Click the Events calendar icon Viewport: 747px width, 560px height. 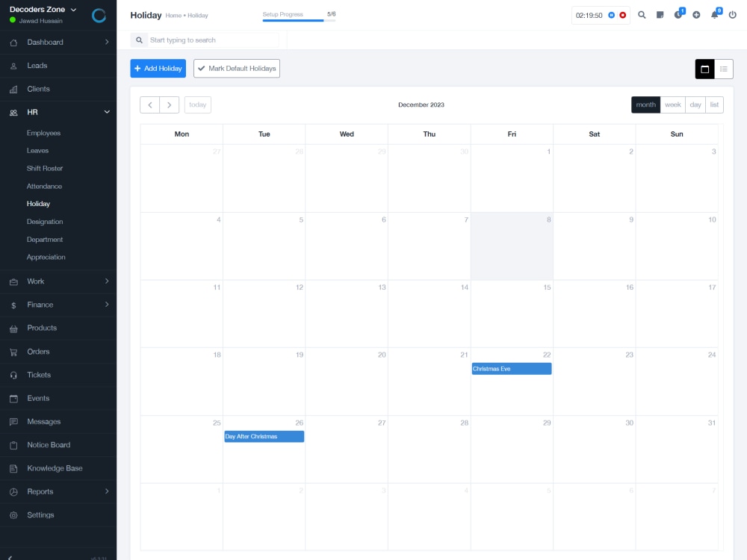[13, 399]
